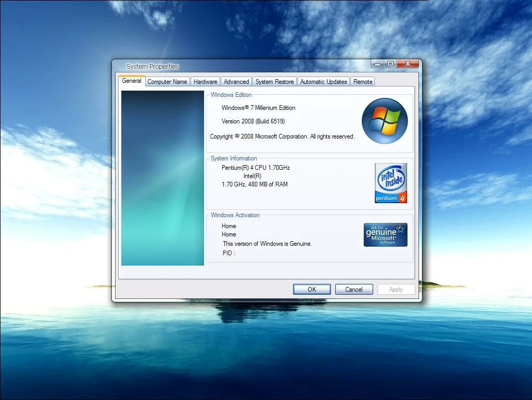Screen dimensions: 532x400
Task: Click '1.70 GHz, 480 MB of RAM'
Action: pyautogui.click(x=255, y=184)
